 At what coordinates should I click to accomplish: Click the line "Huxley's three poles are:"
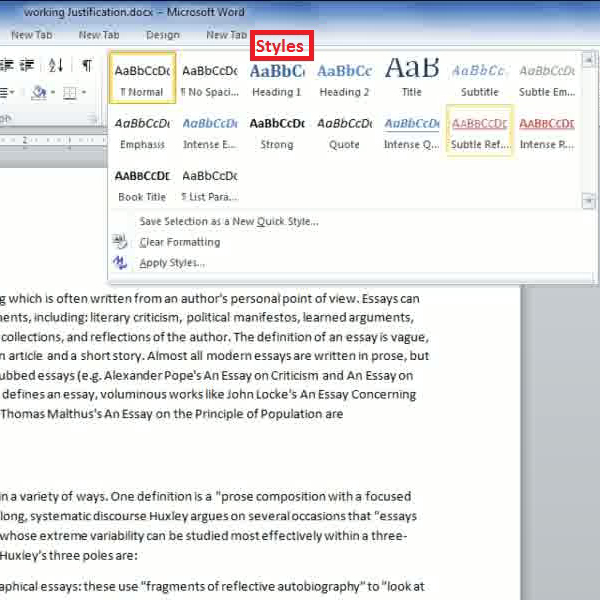click(x=69, y=555)
